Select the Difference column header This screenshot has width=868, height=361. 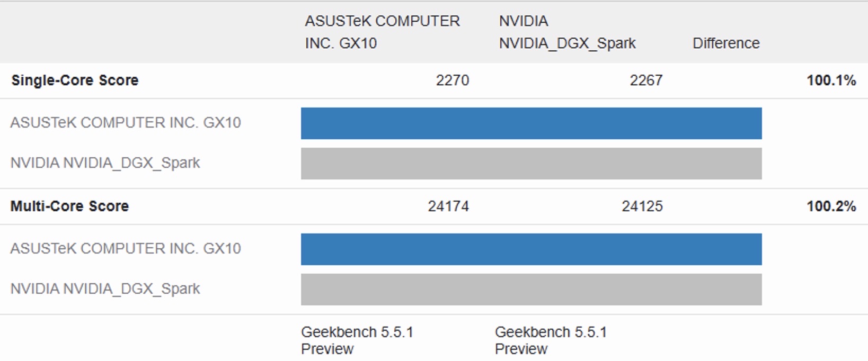[x=726, y=43]
